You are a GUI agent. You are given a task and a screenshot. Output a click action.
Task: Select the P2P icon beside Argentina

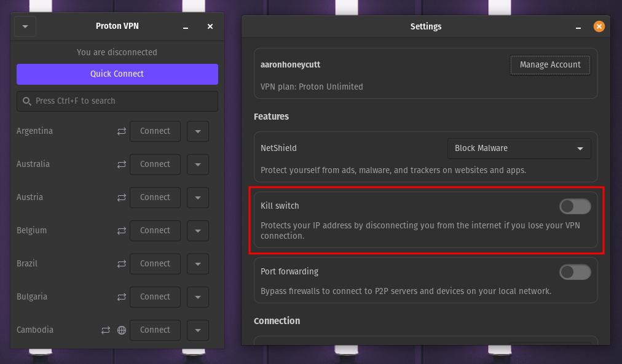click(121, 131)
